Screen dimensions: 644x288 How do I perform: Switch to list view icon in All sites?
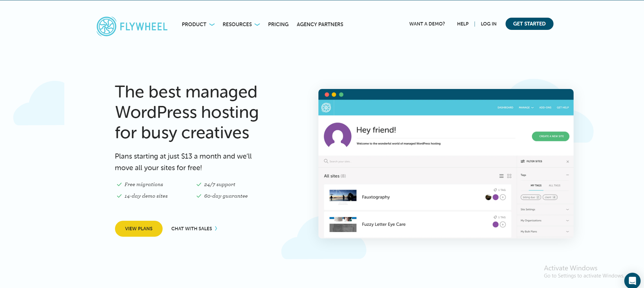(501, 176)
